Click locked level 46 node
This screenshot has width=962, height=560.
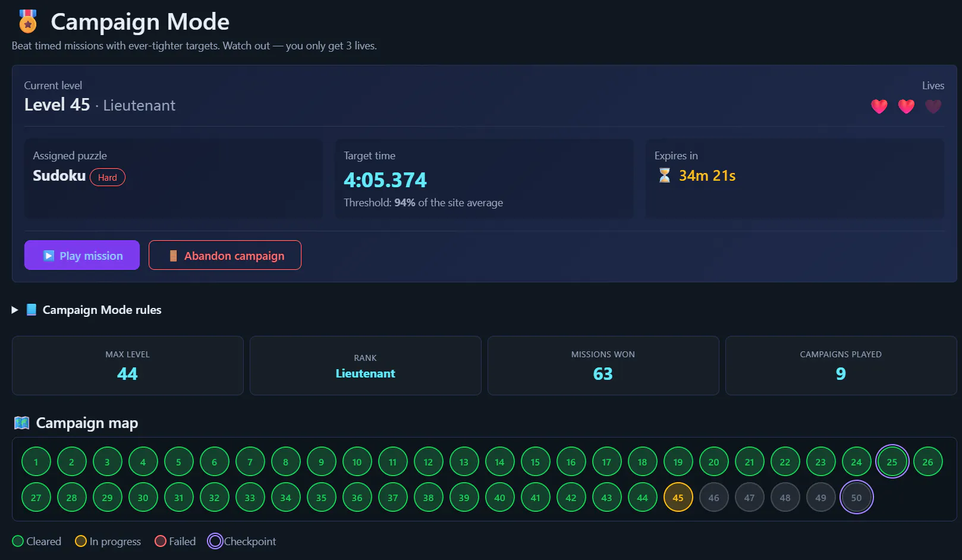(714, 498)
